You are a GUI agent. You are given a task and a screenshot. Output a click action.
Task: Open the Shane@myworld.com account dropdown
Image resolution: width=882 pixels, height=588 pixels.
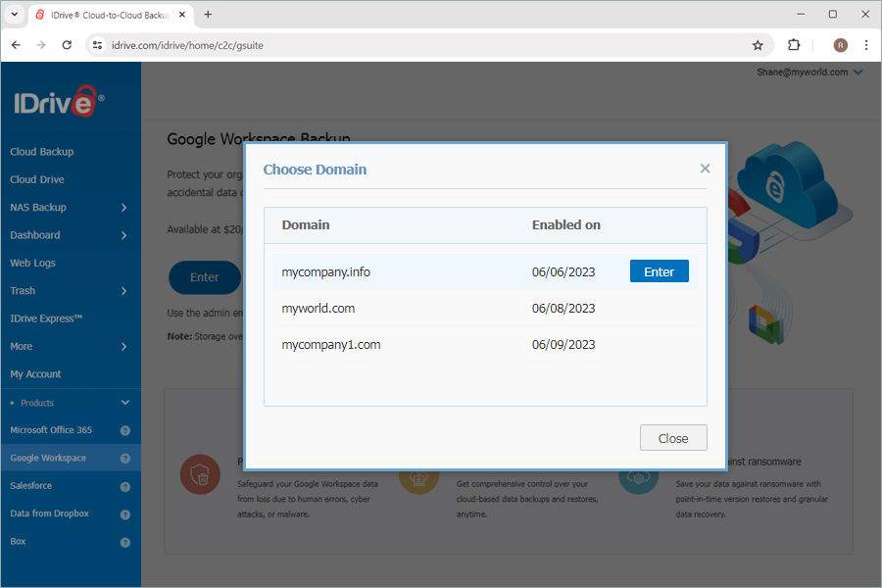pyautogui.click(x=808, y=72)
